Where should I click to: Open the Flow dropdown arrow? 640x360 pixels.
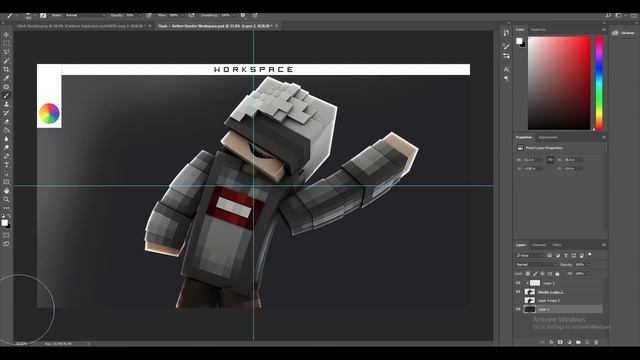(x=182, y=15)
